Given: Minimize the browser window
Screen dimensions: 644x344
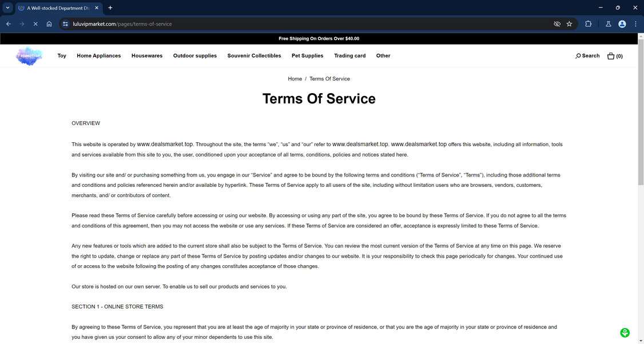Looking at the screenshot, I should (601, 8).
